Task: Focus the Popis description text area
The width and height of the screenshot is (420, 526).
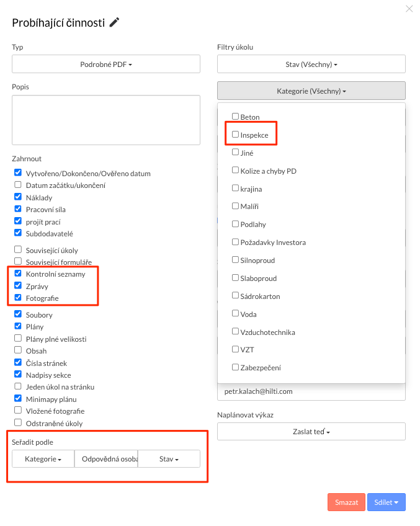Action: (106, 120)
